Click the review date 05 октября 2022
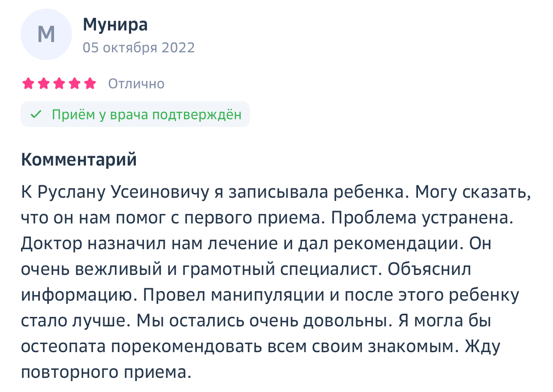 139,48
